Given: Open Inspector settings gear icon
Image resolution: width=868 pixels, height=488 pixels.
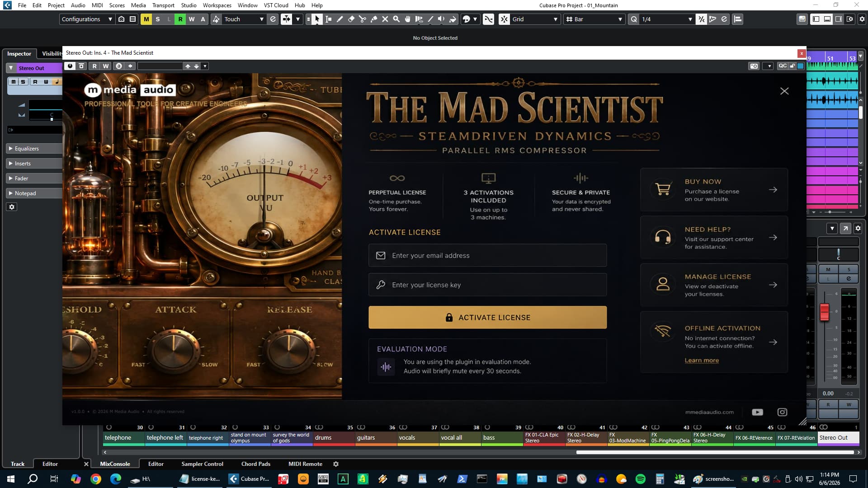Looking at the screenshot, I should [12, 206].
